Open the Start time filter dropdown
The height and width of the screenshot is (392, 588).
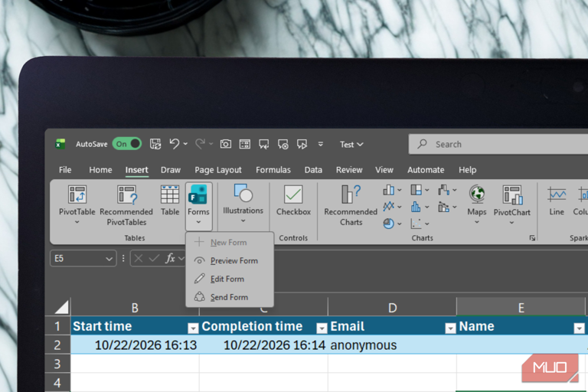coord(193,328)
